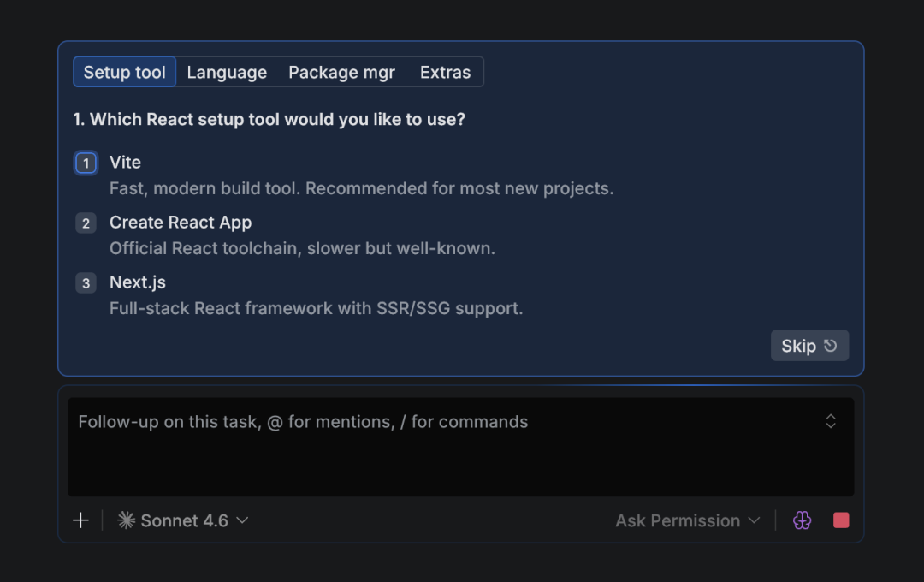Select the Setup tool tab
This screenshot has width=924, height=582.
pos(125,73)
